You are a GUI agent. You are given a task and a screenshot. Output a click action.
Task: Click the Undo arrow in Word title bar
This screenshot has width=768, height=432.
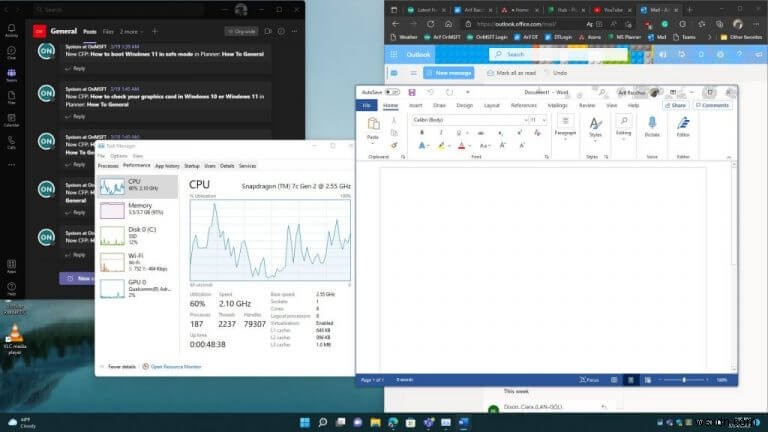(430, 92)
